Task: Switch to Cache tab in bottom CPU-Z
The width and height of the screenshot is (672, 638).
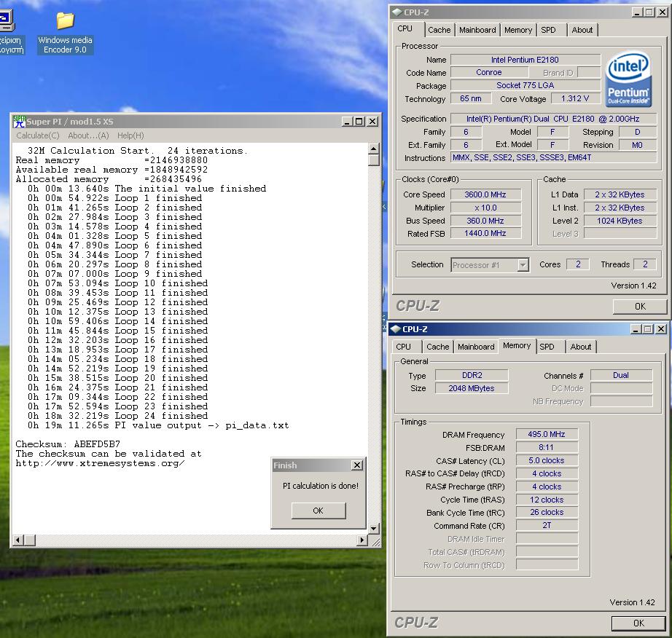Action: point(437,347)
